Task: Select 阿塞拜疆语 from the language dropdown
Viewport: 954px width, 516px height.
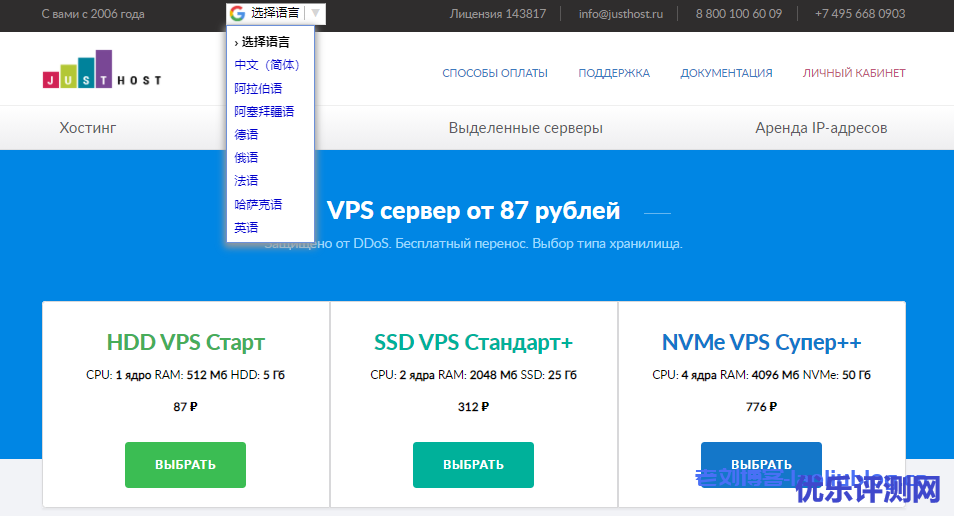Action: pyautogui.click(x=264, y=112)
